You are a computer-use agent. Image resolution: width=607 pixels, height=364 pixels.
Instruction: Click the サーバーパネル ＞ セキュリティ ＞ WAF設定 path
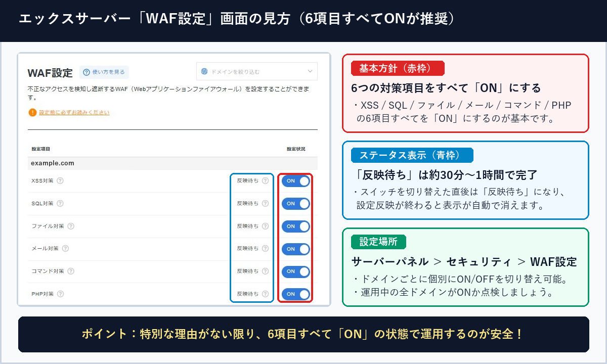[464, 262]
